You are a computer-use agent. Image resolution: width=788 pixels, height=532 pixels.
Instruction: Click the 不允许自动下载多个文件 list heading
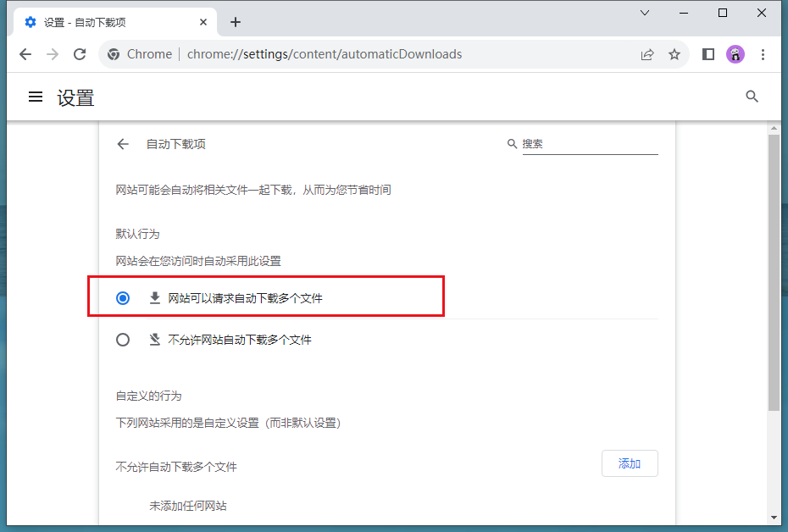[x=176, y=467]
